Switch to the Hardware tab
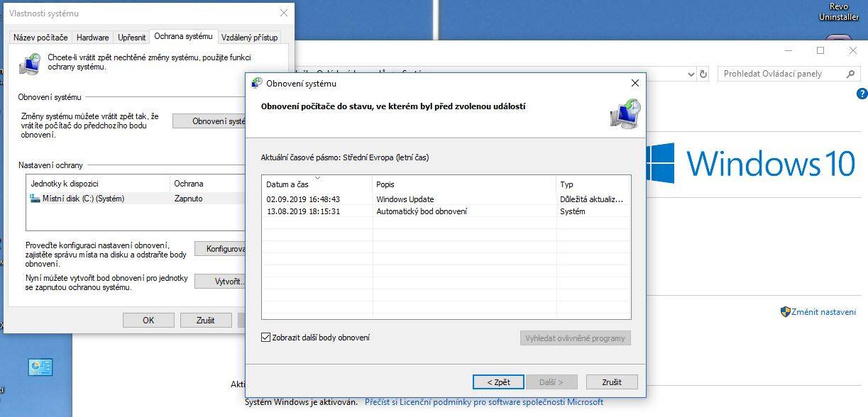 (x=92, y=38)
